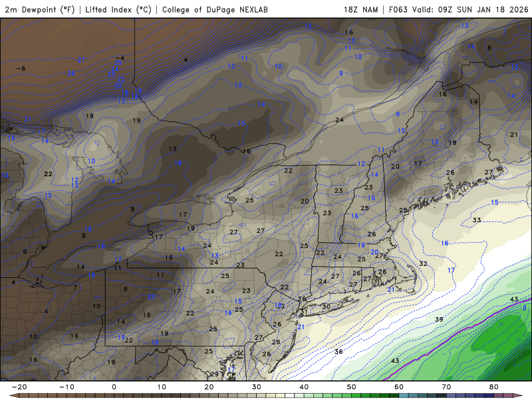Image resolution: width=532 pixels, height=399 pixels.
Task: Click the "32" dewpoint value near Cape Cod
Action: click(x=423, y=263)
